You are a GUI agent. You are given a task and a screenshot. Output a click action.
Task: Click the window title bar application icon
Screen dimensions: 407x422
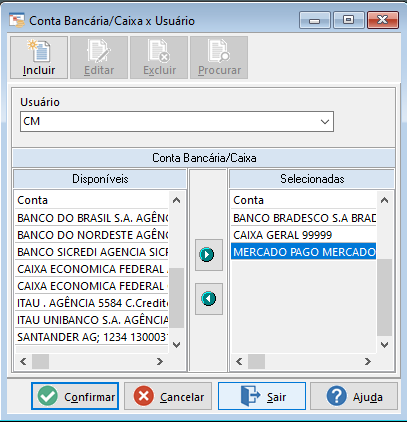coord(17,21)
